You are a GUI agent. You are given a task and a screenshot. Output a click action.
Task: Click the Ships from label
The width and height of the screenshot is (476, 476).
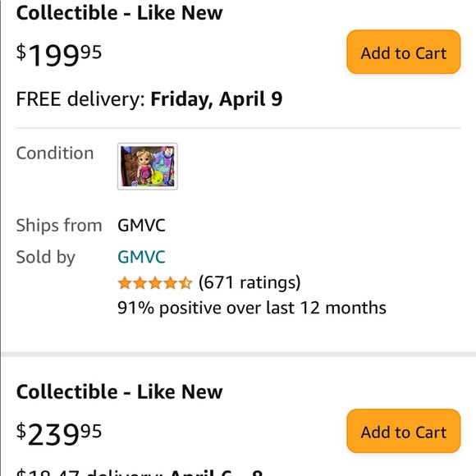(59, 226)
